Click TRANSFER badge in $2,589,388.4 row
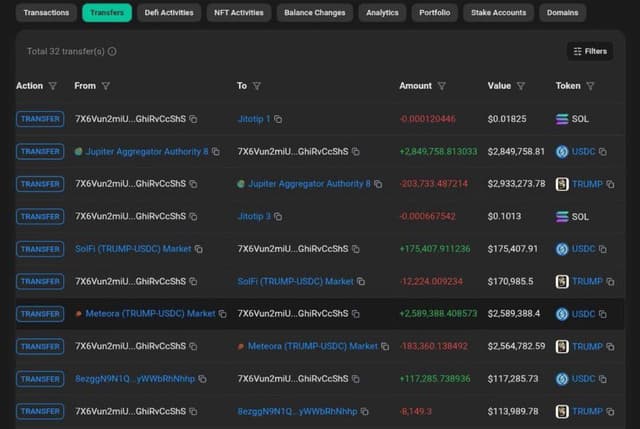The image size is (640, 429). [40, 314]
